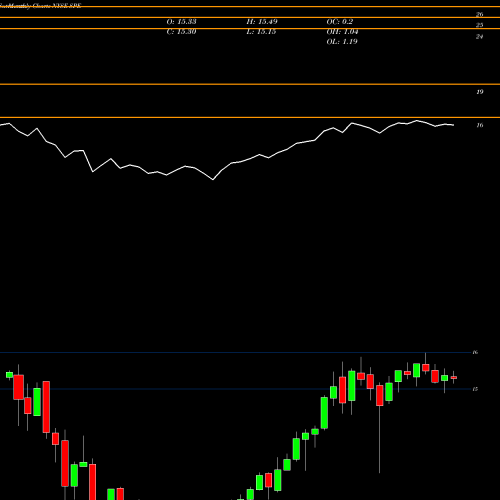Select the OH: 1.04 readout
Viewport: 500px width, 500px height.
point(342,32)
